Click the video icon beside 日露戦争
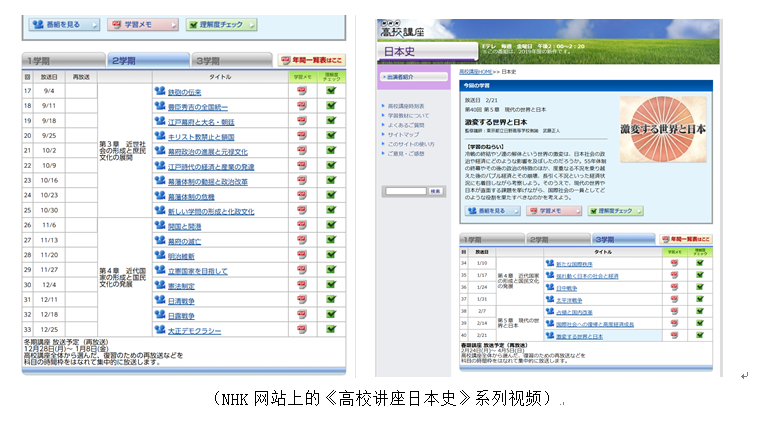The width and height of the screenshot is (759, 425). click(160, 315)
